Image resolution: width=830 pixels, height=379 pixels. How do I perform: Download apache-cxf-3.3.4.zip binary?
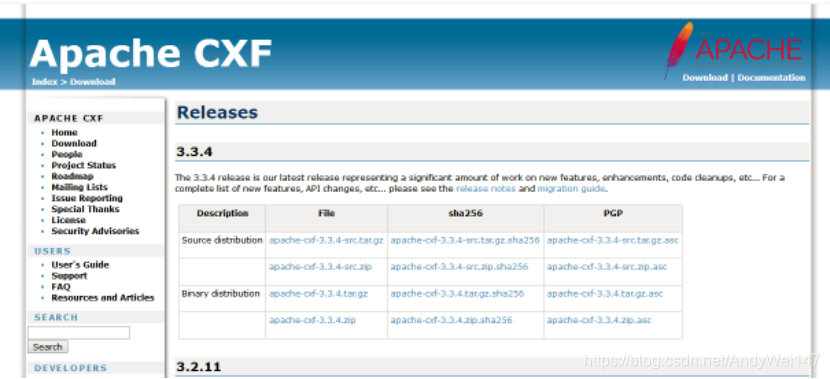pyautogui.click(x=312, y=320)
